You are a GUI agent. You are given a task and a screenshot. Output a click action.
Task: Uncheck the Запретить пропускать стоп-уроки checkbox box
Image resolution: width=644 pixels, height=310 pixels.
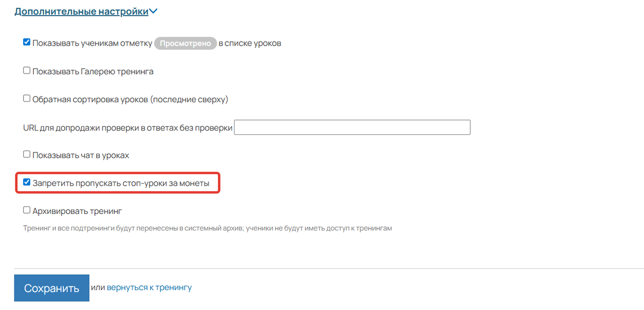point(27,183)
